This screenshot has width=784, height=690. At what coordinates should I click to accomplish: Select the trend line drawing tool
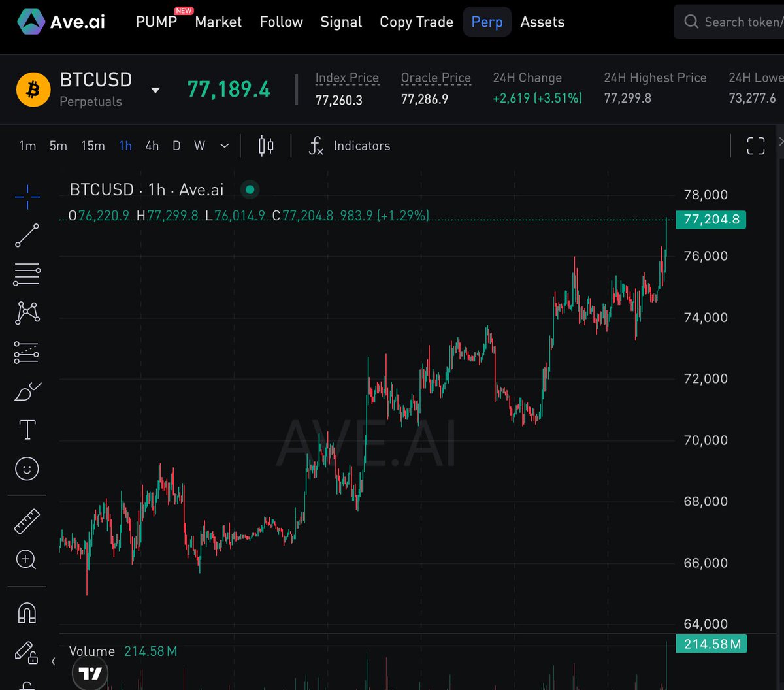click(x=26, y=235)
